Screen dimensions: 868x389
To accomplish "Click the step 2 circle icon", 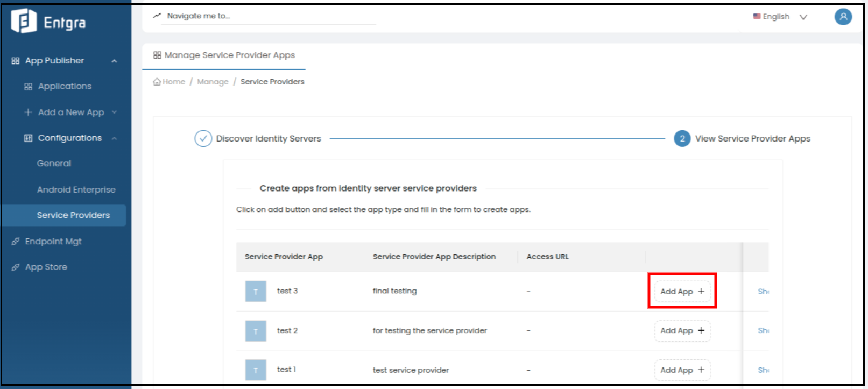I will tap(682, 138).
